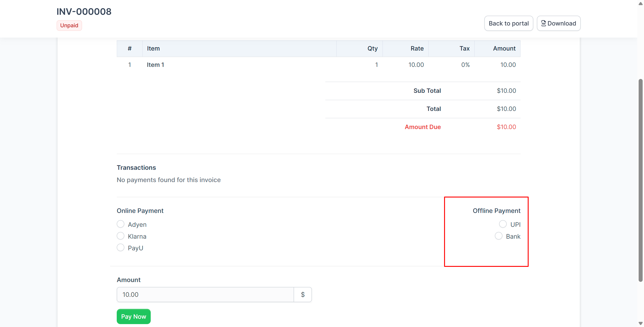
Task: Click the Item 1 row entry
Action: coord(155,64)
